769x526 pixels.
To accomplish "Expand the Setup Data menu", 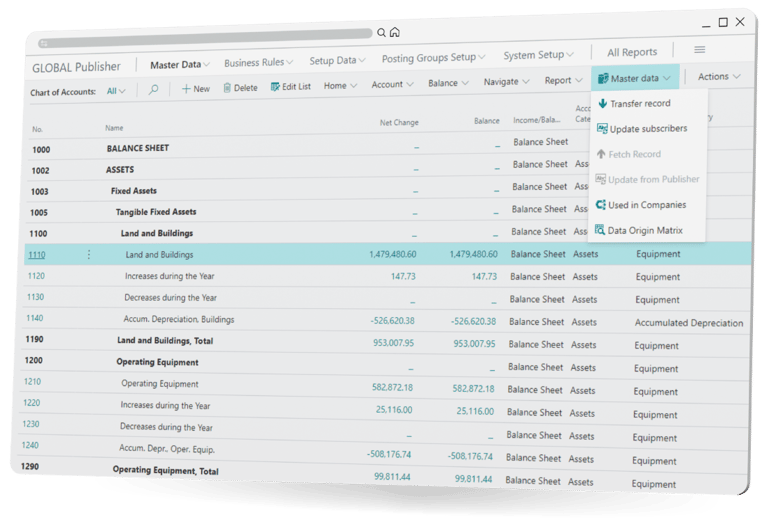I will click(337, 60).
